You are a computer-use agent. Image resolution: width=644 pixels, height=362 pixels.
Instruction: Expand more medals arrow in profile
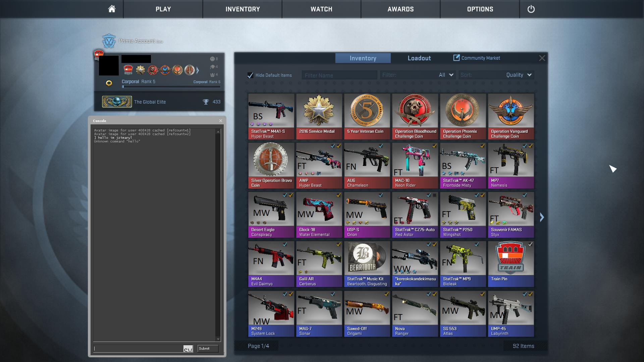[198, 70]
